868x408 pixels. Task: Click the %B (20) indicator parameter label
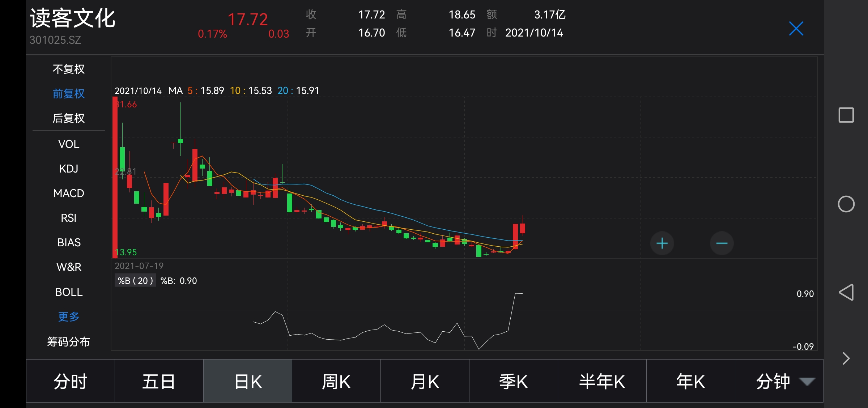(135, 281)
